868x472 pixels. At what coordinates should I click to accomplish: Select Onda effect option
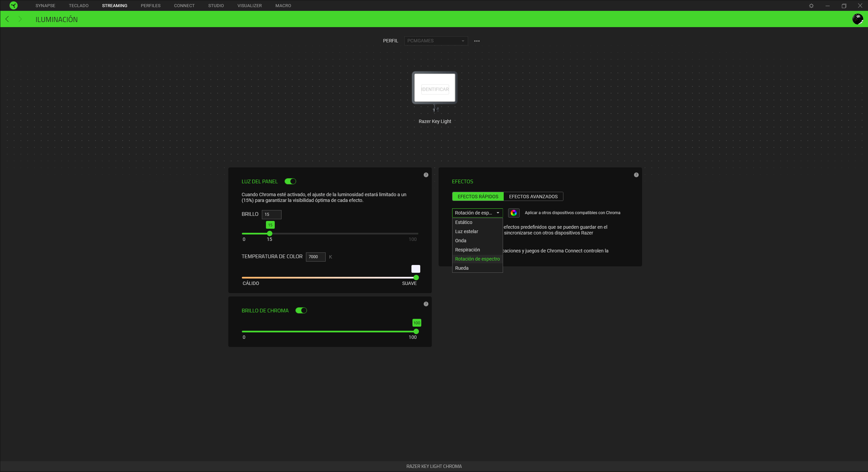click(477, 241)
